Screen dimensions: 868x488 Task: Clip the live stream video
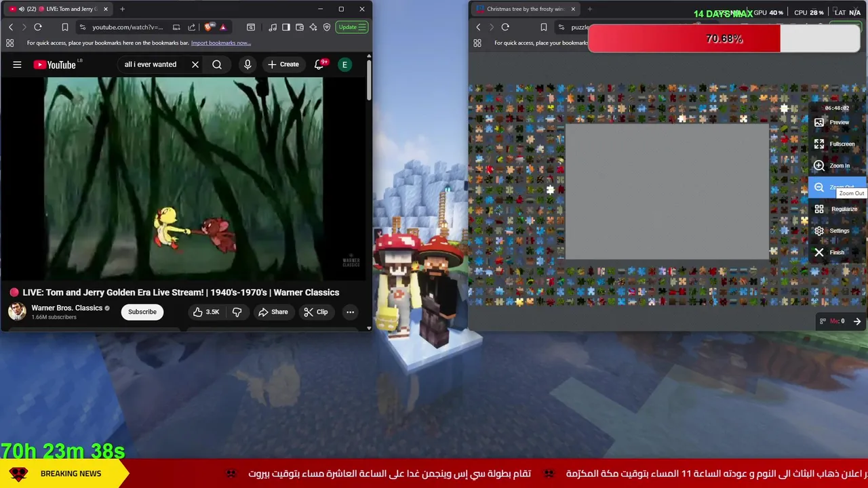point(315,312)
